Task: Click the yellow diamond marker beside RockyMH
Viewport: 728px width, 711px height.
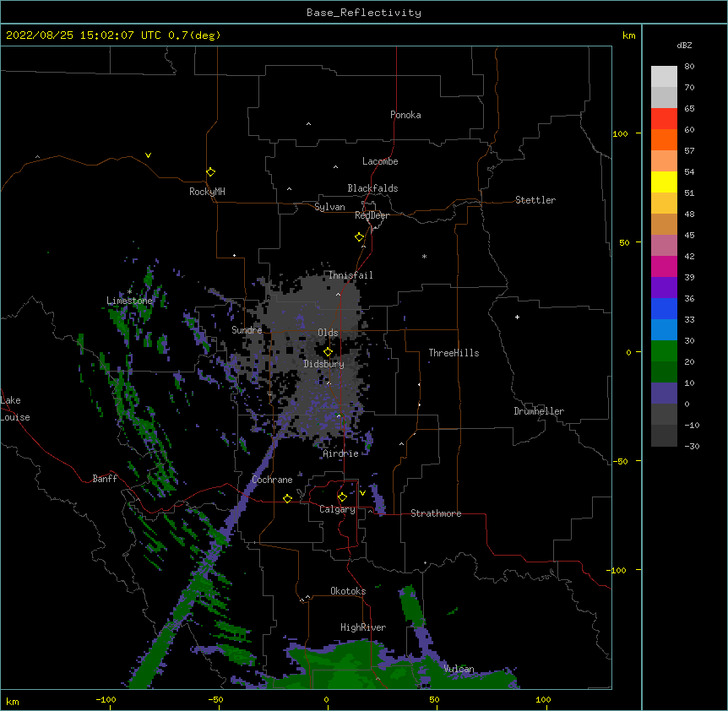Action: pos(210,172)
